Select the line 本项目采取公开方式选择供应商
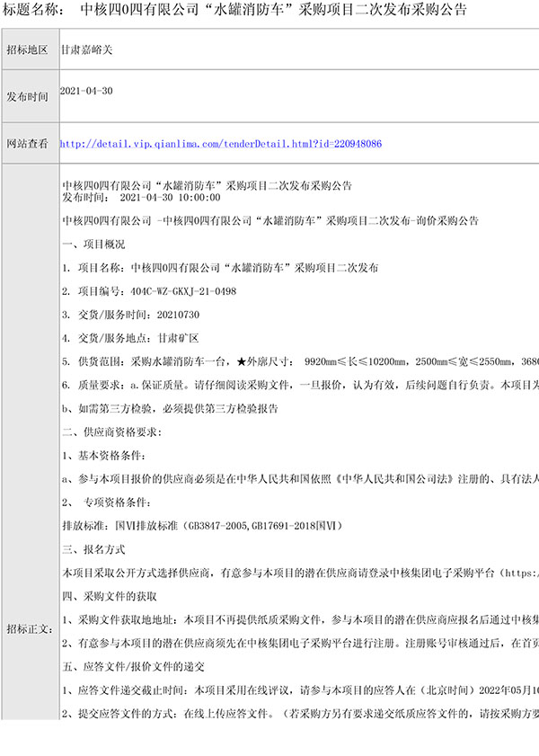This screenshot has width=539, height=756. coord(301,573)
